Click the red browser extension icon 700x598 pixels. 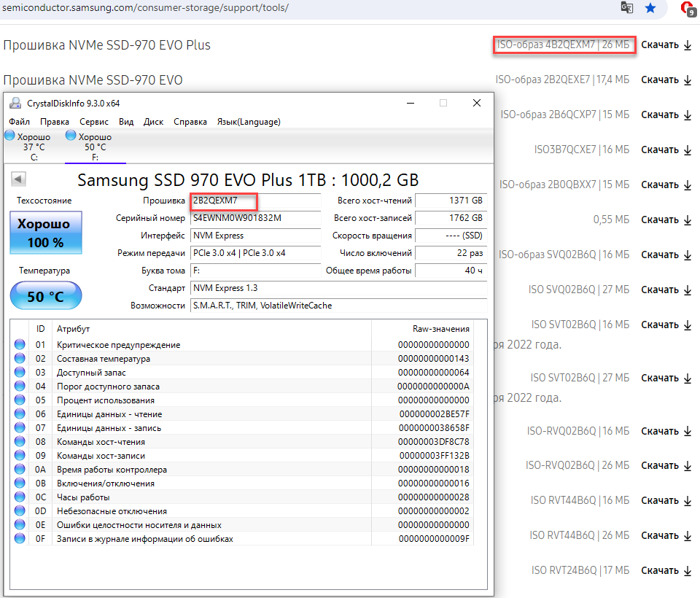(x=688, y=9)
